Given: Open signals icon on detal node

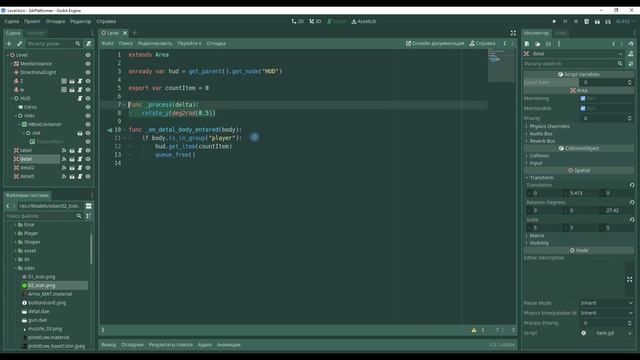Looking at the screenshot, I should [x=64, y=159].
